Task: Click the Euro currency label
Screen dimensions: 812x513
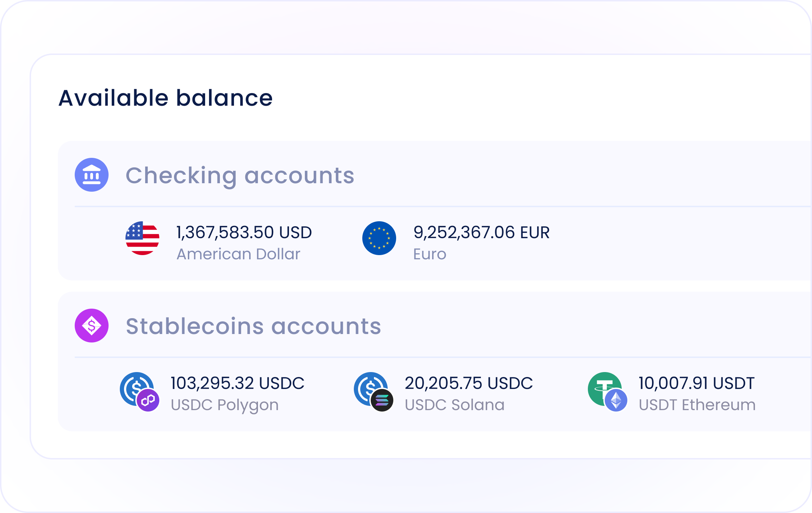Action: coord(430,254)
